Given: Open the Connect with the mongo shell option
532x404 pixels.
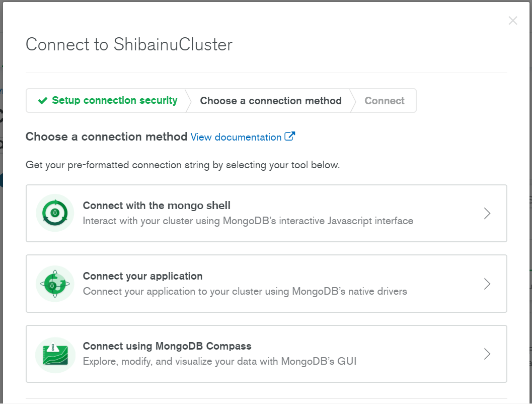Looking at the screenshot, I should (266, 213).
